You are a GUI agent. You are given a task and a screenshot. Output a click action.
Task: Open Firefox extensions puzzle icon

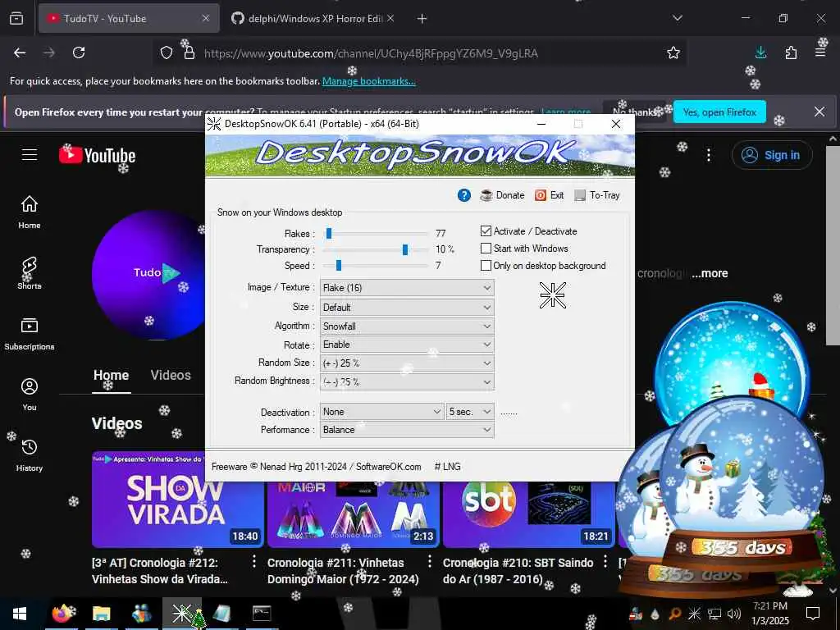(x=791, y=52)
